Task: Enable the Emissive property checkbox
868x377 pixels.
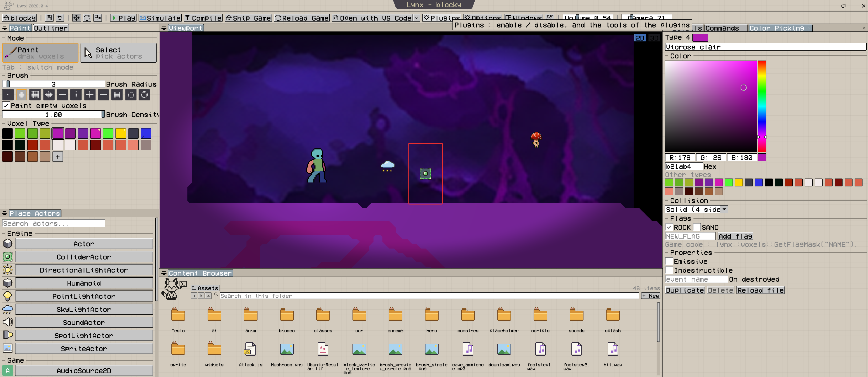Action: point(669,262)
